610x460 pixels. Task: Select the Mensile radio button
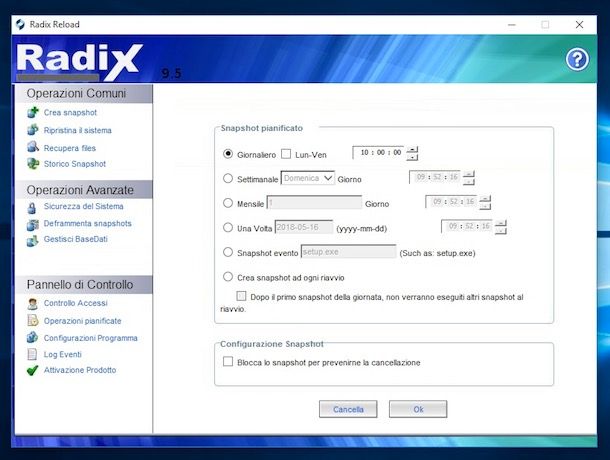pos(228,203)
